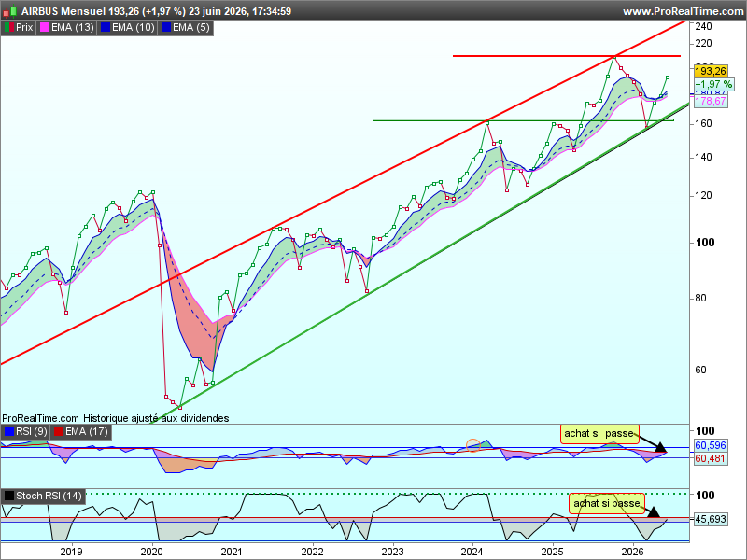
Task: Click the 2021 label on the time axis
Action: pyautogui.click(x=232, y=552)
